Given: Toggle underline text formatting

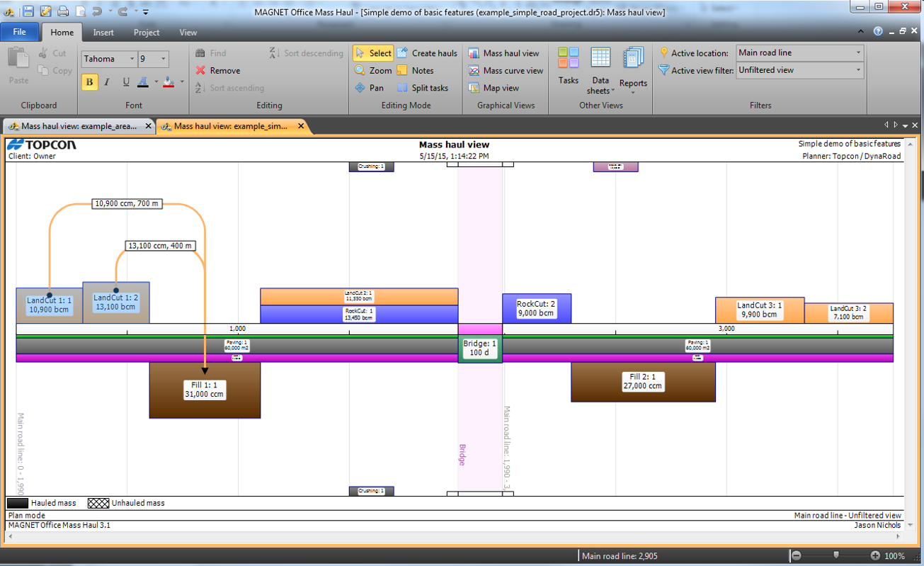Looking at the screenshot, I should (x=125, y=82).
